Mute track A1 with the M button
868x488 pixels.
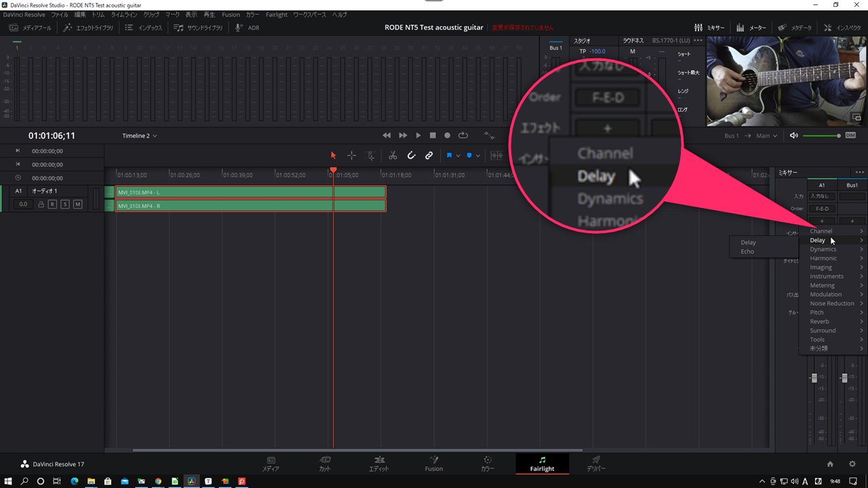pyautogui.click(x=78, y=204)
